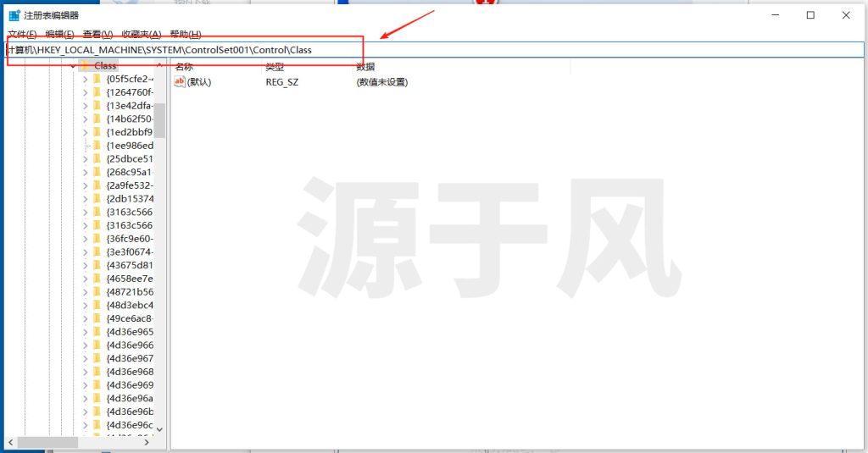
Task: Click the folder icon of the Class key
Action: [x=85, y=66]
